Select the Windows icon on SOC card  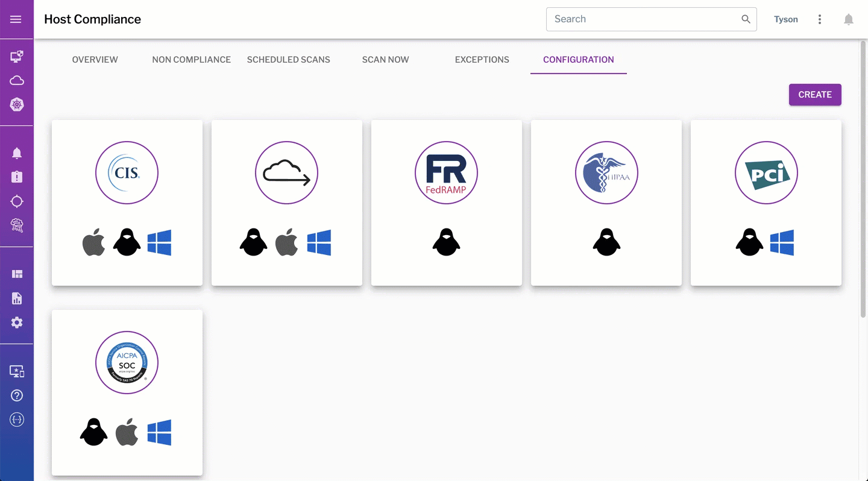[160, 432]
